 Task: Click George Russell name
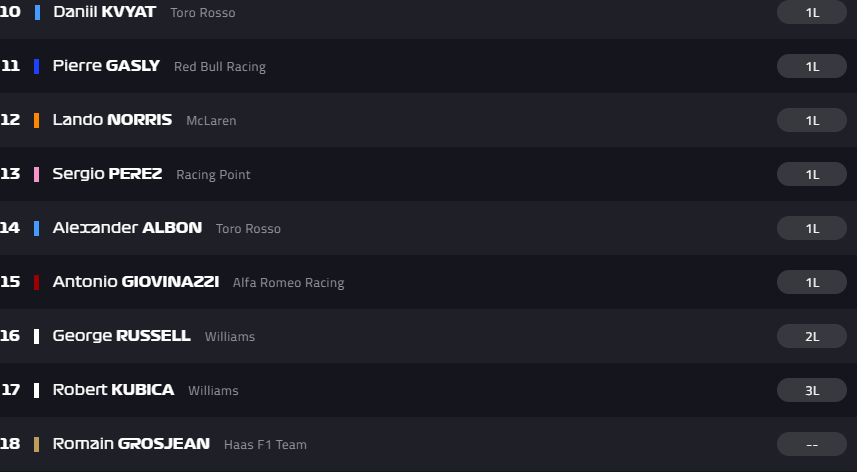click(x=121, y=336)
